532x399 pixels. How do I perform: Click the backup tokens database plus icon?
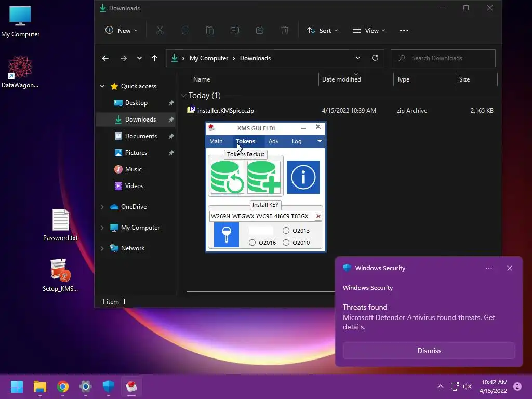(x=263, y=177)
